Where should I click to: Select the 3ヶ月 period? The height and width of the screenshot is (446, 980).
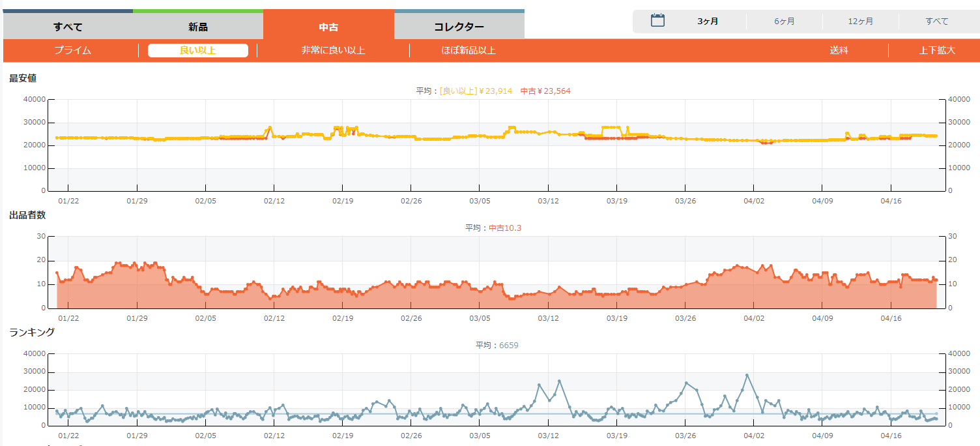pyautogui.click(x=708, y=22)
